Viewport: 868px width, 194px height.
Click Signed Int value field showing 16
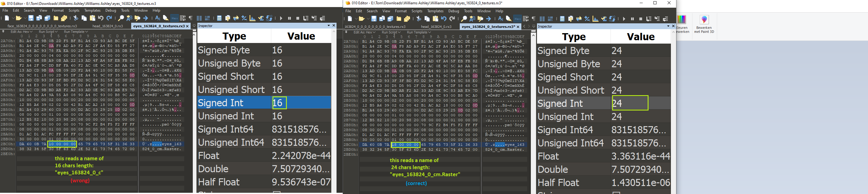click(x=301, y=103)
